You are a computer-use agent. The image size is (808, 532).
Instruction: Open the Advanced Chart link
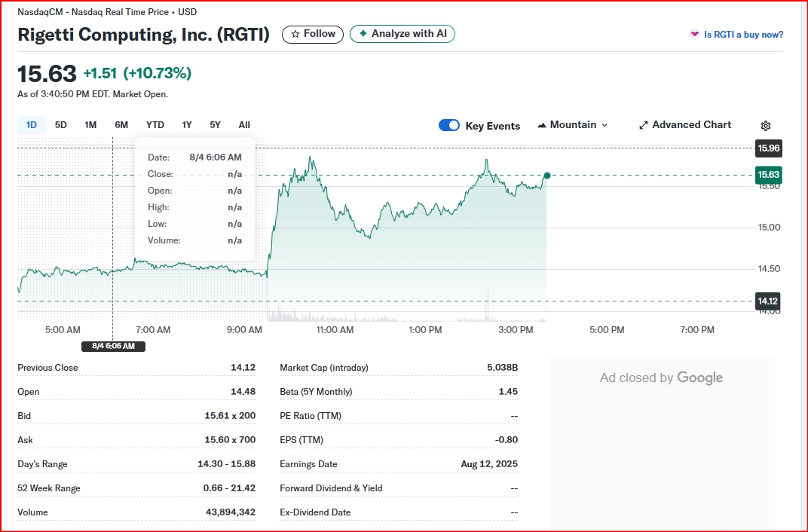pos(685,125)
